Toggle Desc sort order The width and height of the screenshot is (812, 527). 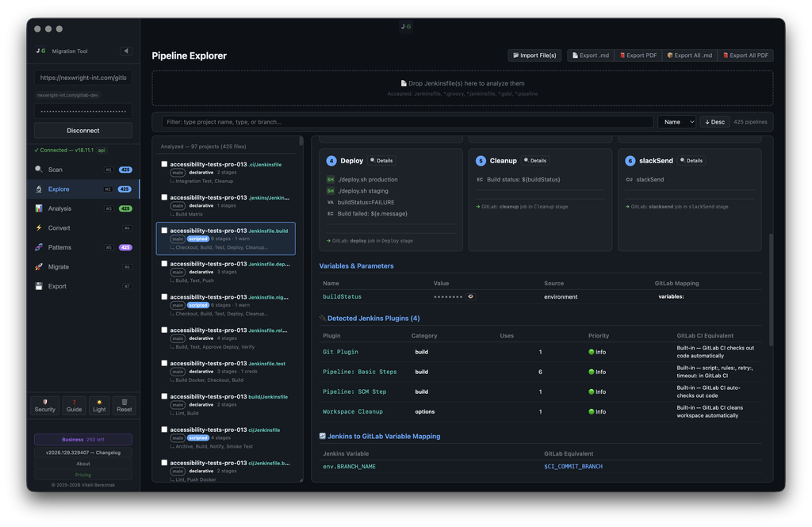click(715, 122)
